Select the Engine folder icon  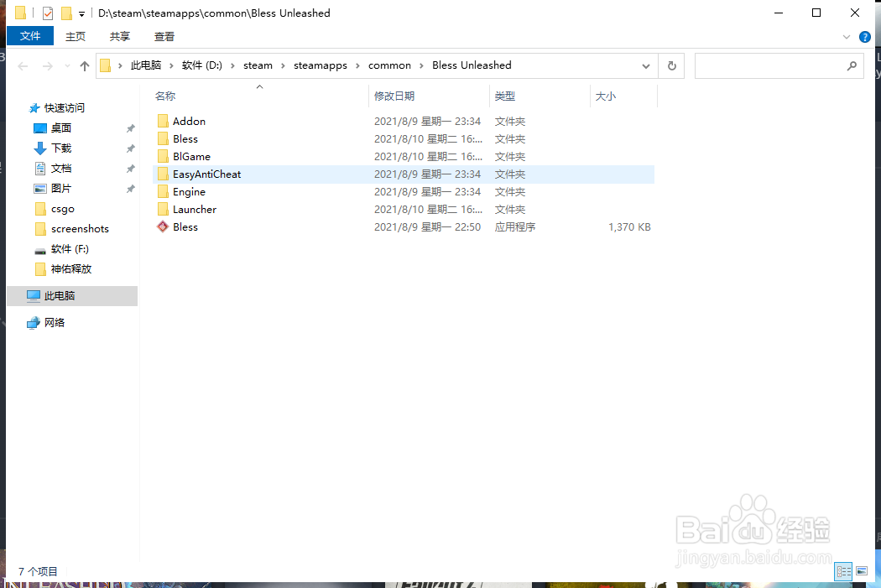pos(163,191)
